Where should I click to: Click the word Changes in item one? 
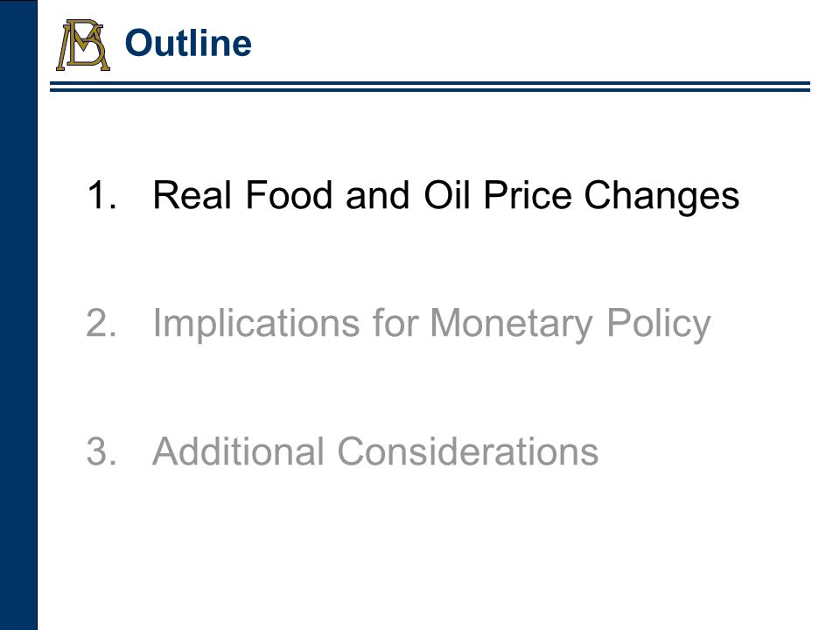pos(661,195)
